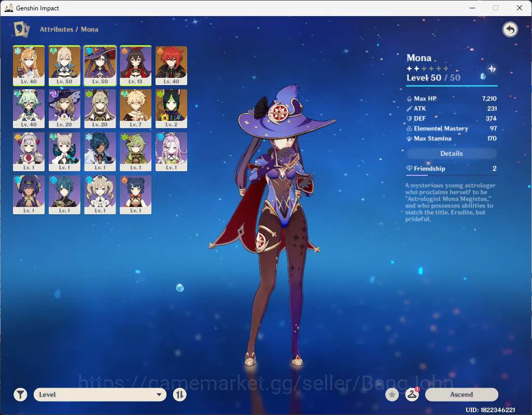Close the Genshin Impact window
The height and width of the screenshot is (415, 532).
520,8
